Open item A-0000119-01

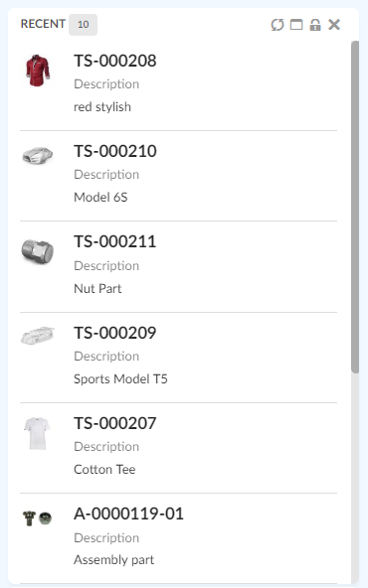click(x=128, y=514)
